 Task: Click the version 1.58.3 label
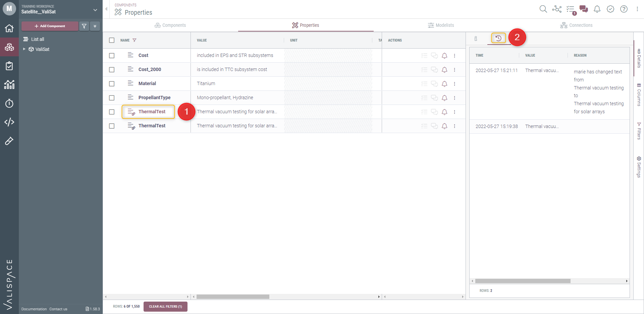pyautogui.click(x=93, y=309)
